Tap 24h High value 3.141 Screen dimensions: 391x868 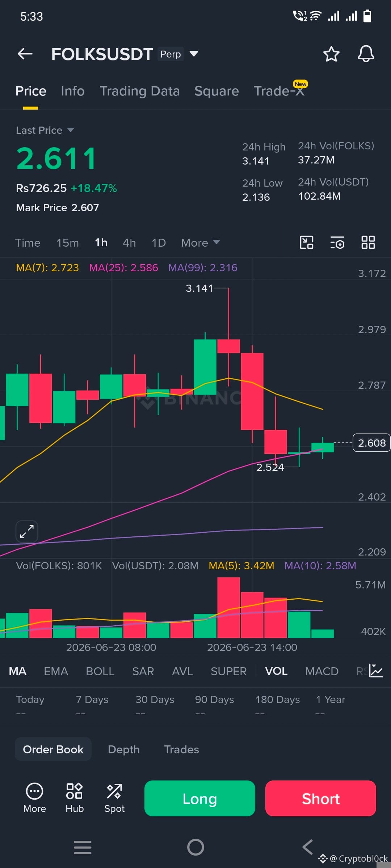[x=256, y=161]
